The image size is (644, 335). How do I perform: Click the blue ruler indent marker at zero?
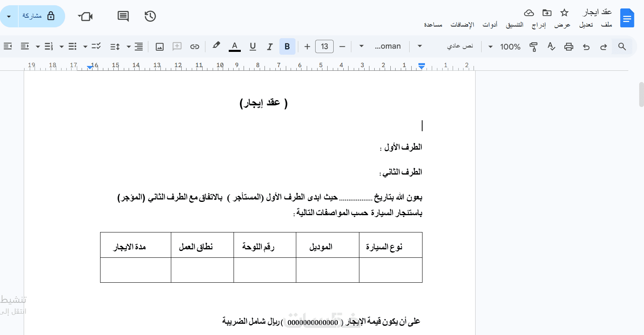point(421,66)
